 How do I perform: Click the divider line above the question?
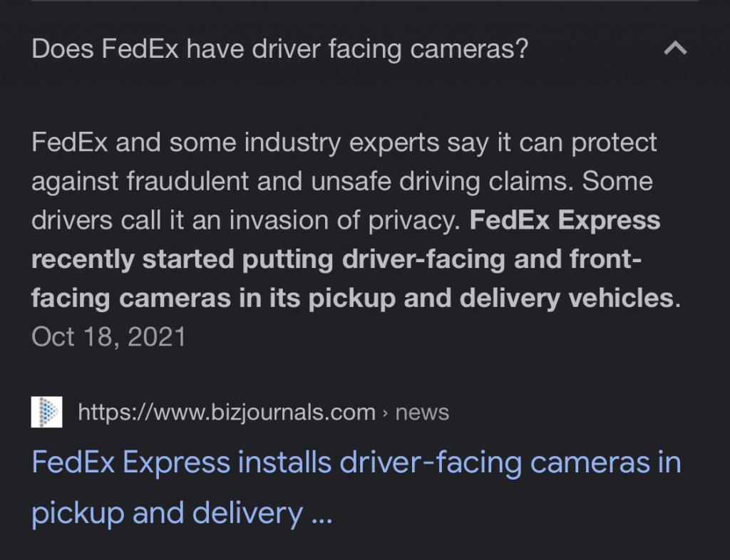(365, 1)
